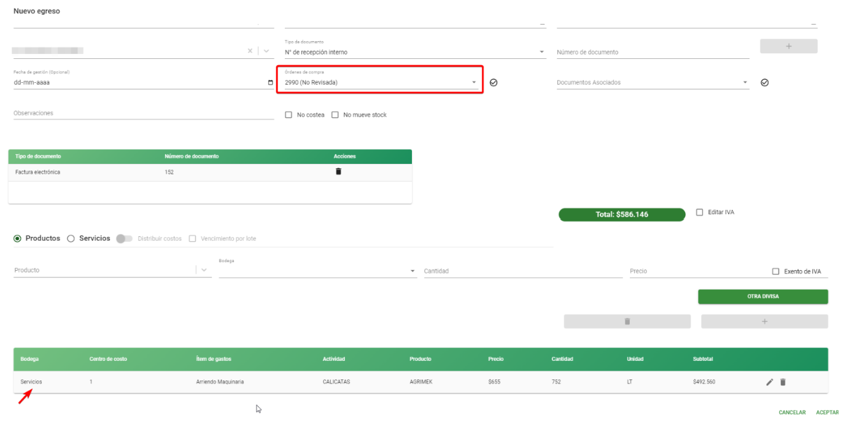Click the Total: $586.146 pill
This screenshot has width=868, height=437.
pos(622,214)
